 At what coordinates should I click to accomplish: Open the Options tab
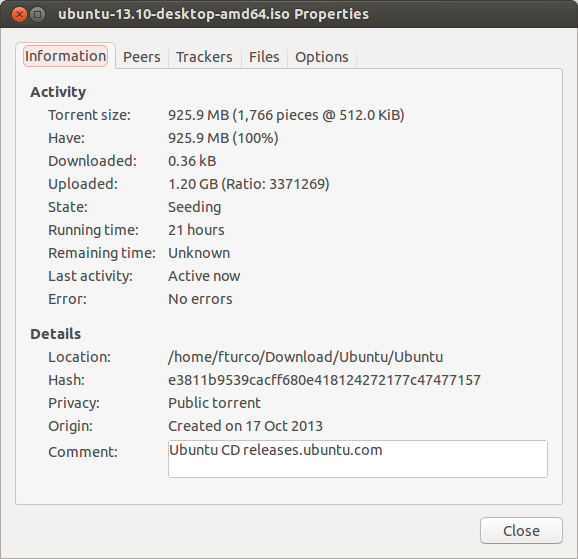[321, 57]
